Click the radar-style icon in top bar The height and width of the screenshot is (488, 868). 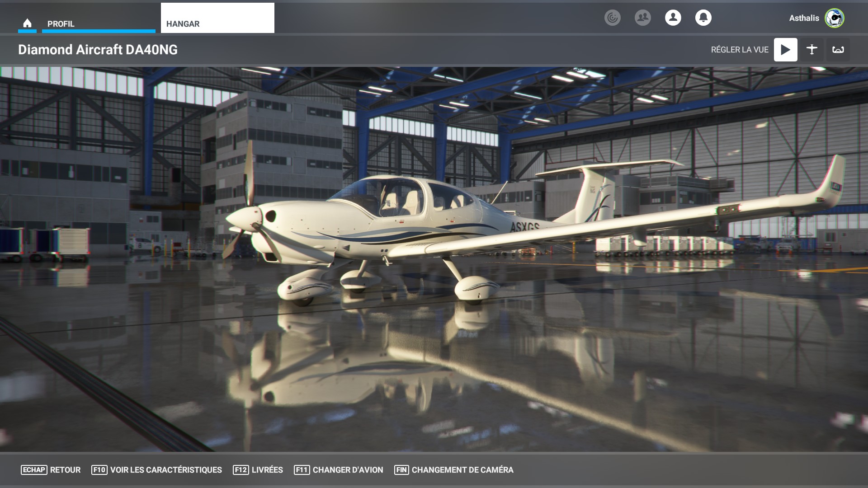pos(612,18)
